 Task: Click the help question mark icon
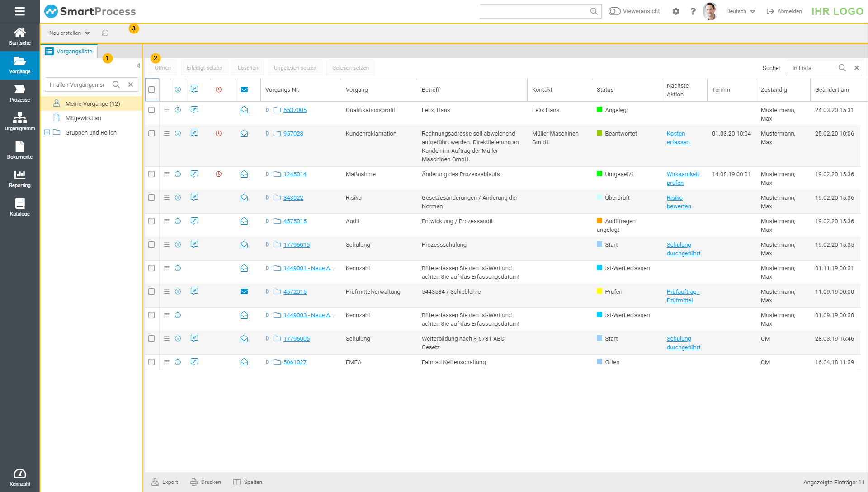pos(693,11)
